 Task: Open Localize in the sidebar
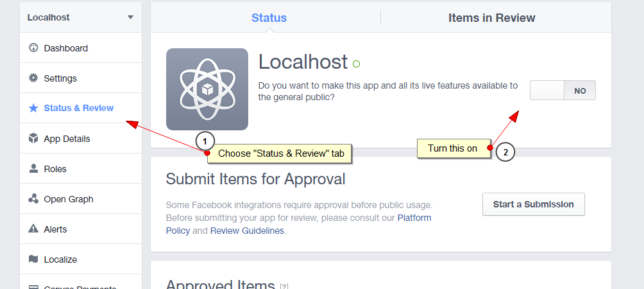[81, 259]
